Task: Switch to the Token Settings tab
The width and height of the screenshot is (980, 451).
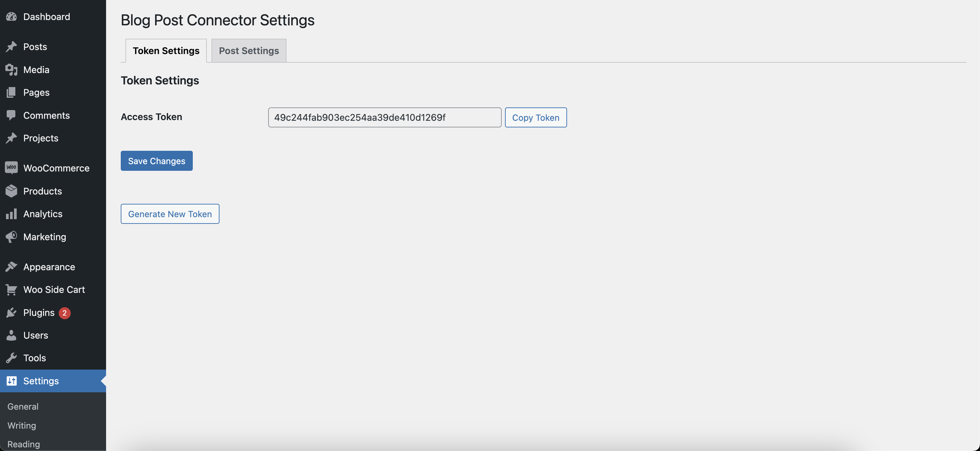Action: pyautogui.click(x=166, y=50)
